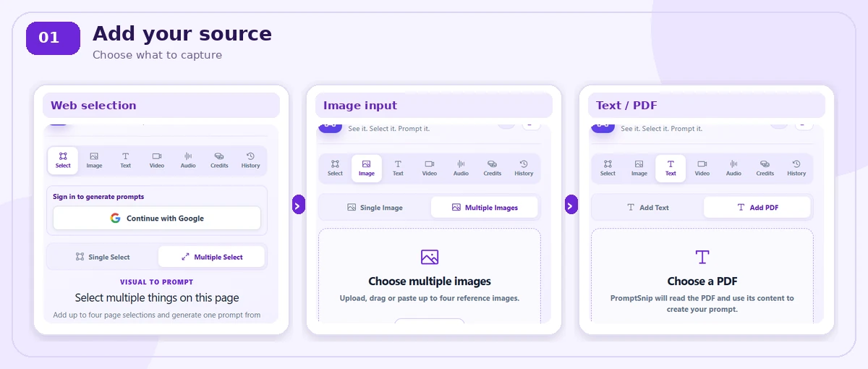The image size is (868, 369).
Task: Open Audio tool in Text / PDF panel
Action: [x=733, y=168]
